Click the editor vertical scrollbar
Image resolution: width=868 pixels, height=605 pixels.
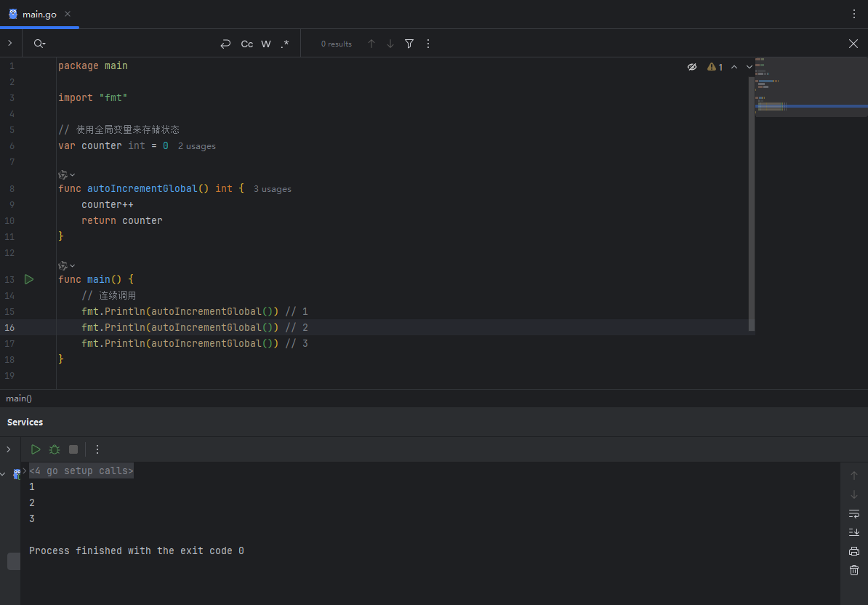pos(751,204)
